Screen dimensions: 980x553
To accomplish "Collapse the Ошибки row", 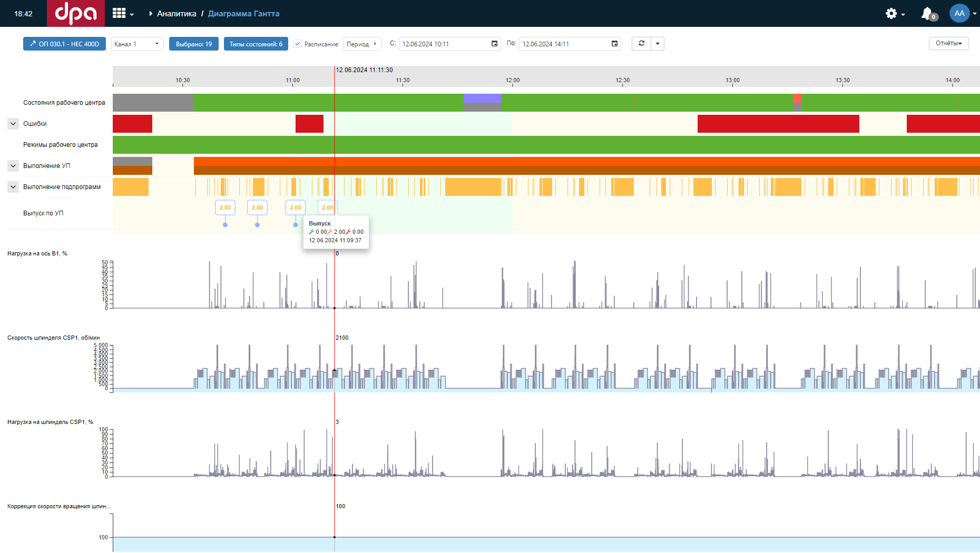I will click(x=13, y=124).
